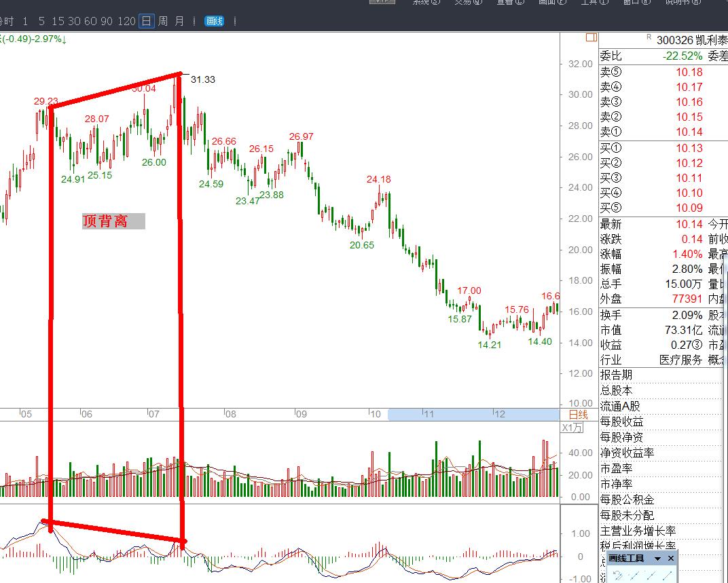Click the 卖① price 10.14
The image size is (728, 583).
coord(689,132)
